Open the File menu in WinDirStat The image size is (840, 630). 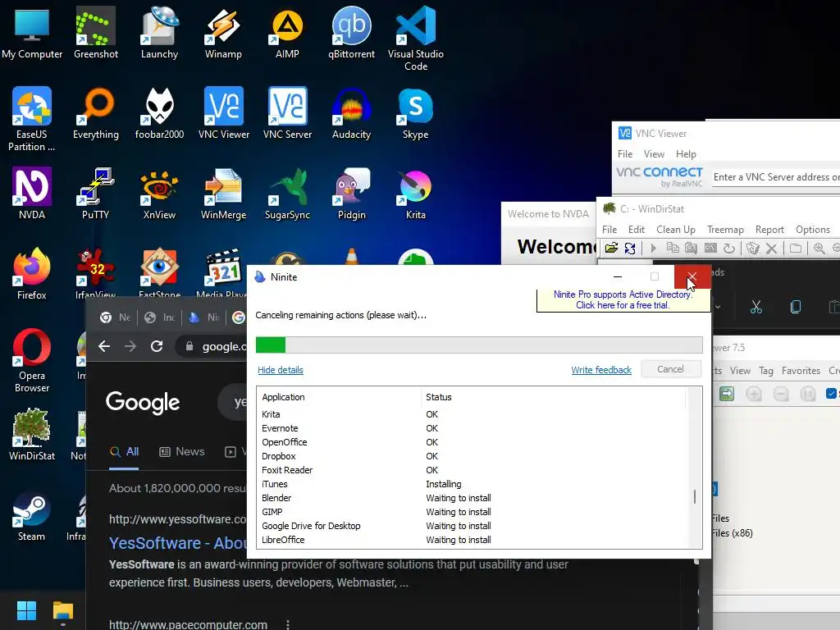click(609, 230)
